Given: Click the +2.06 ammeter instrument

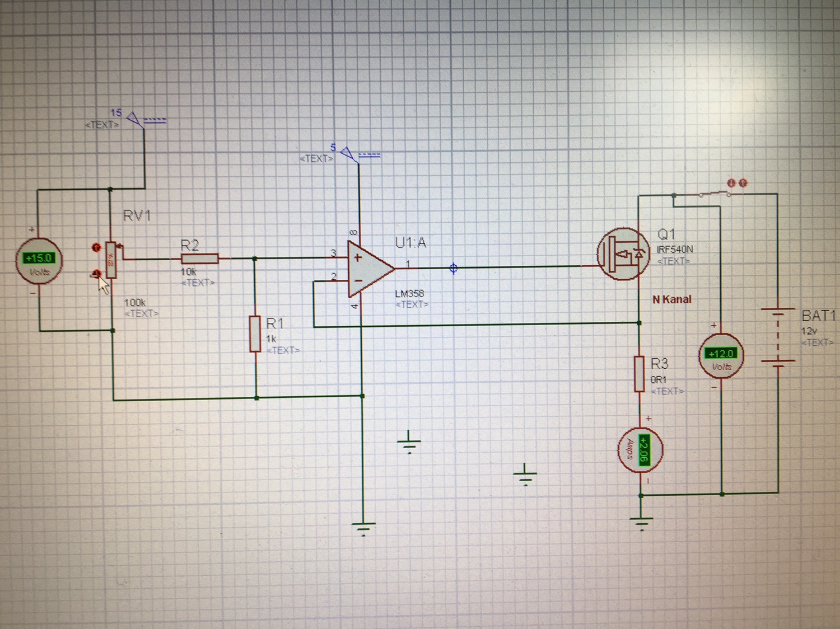Looking at the screenshot, I should pyautogui.click(x=641, y=449).
